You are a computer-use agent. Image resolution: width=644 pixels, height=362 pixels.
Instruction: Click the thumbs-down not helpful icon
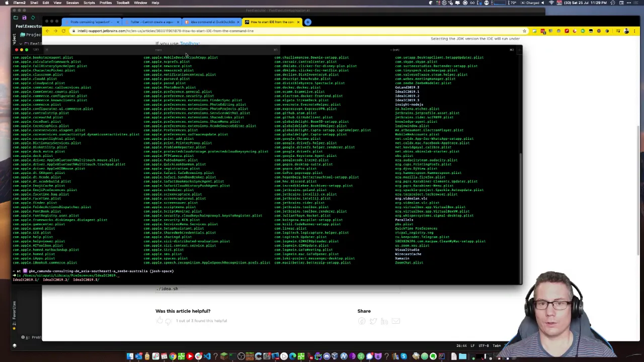point(169,321)
